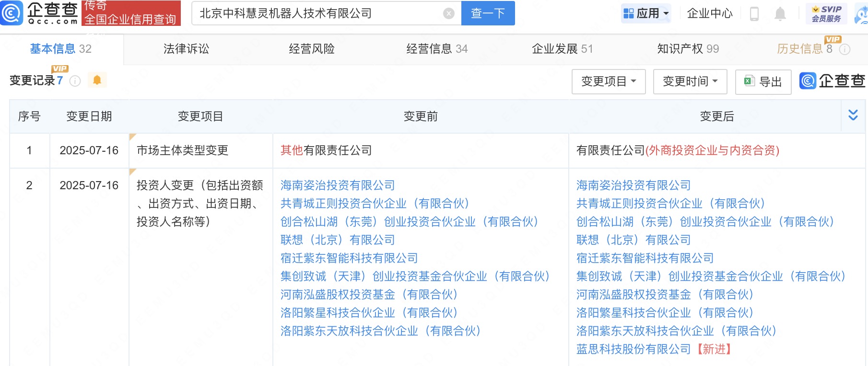This screenshot has width=868, height=366.
Task: Open the notifications bell in header
Action: pos(780,14)
